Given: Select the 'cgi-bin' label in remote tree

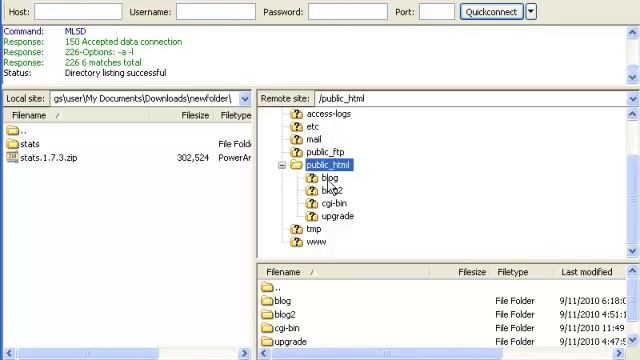Looking at the screenshot, I should point(334,203).
